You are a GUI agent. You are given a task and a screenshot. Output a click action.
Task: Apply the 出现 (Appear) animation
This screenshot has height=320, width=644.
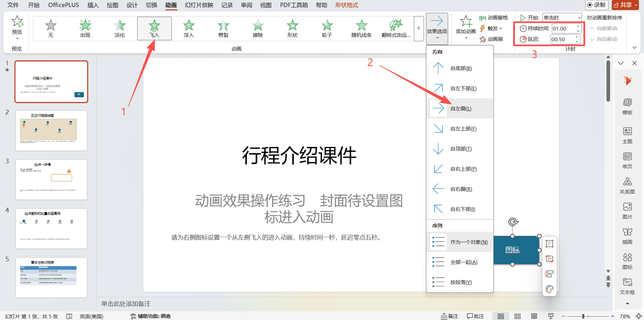pos(85,29)
